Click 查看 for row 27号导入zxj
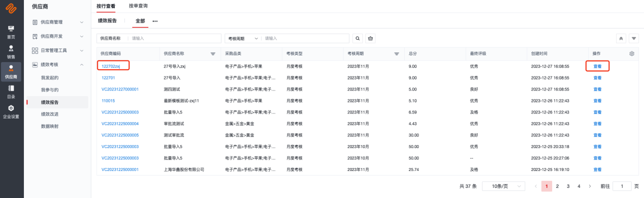Screen dimensions: 644x198 [597, 66]
